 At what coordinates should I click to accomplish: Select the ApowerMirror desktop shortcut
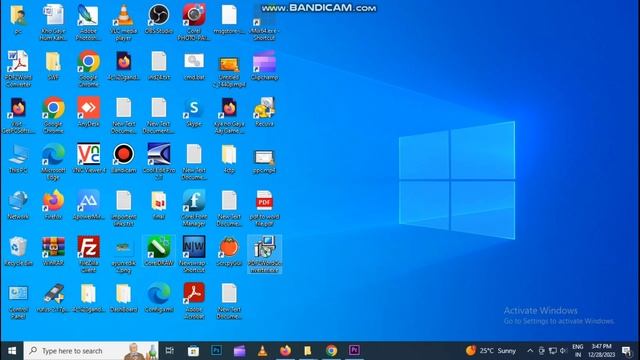pyautogui.click(x=88, y=205)
